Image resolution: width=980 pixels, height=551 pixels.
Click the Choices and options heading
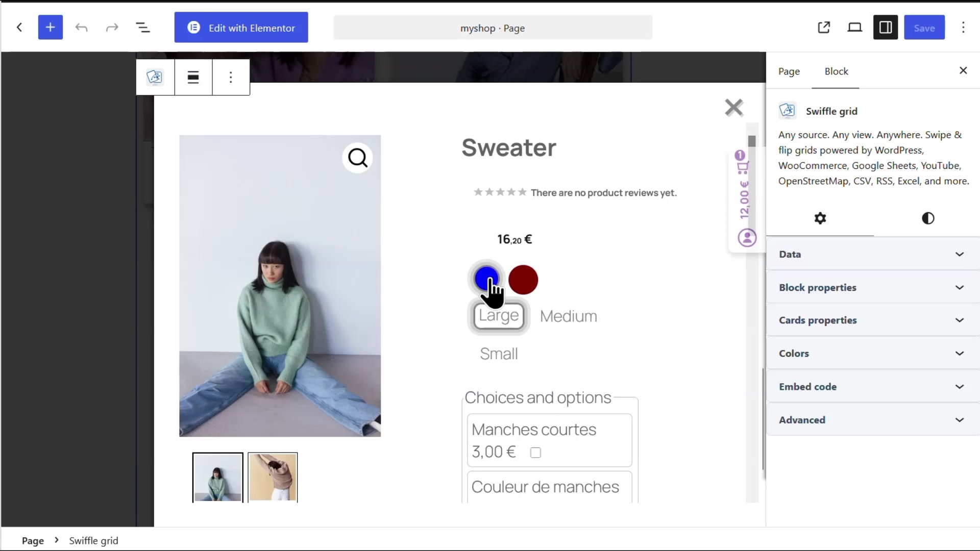pos(537,397)
